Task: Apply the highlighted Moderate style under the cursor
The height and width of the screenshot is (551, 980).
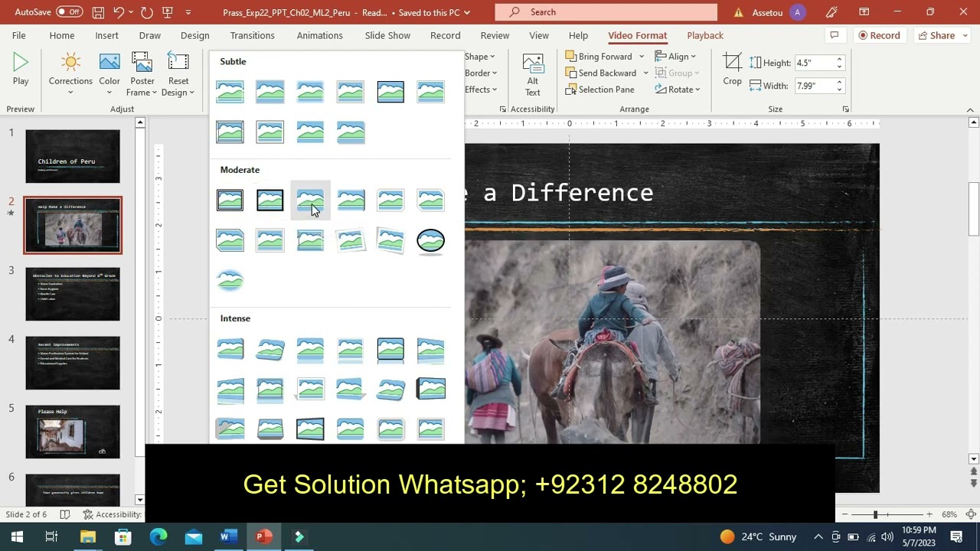Action: click(x=310, y=201)
